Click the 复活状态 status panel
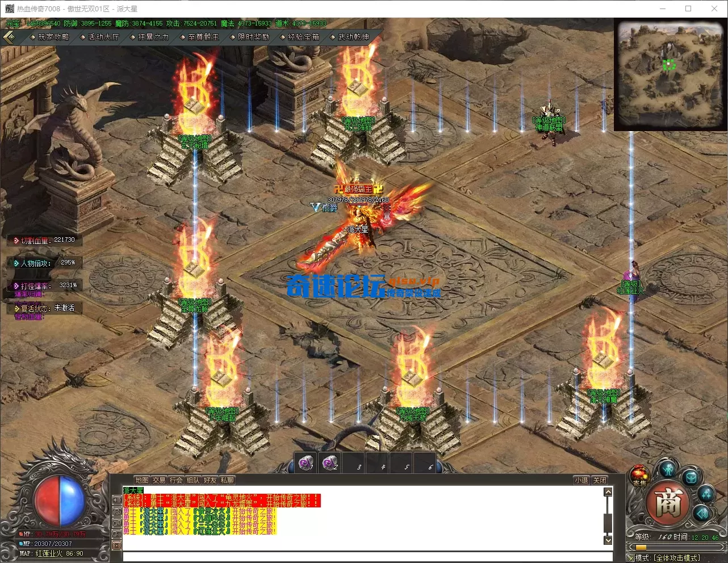 44,308
